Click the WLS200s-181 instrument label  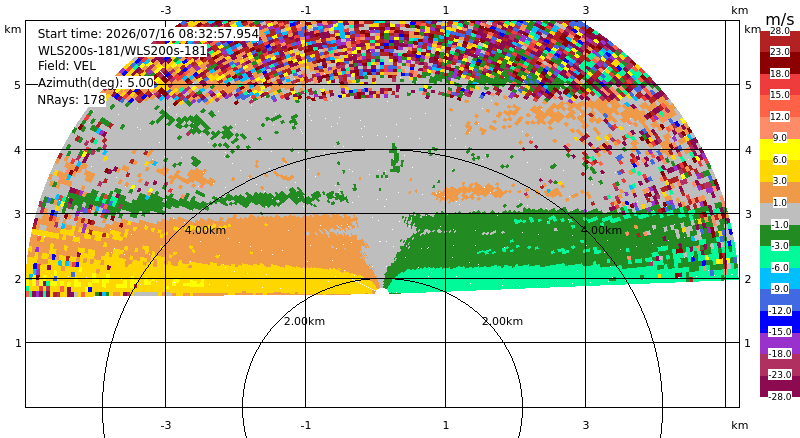[122, 51]
